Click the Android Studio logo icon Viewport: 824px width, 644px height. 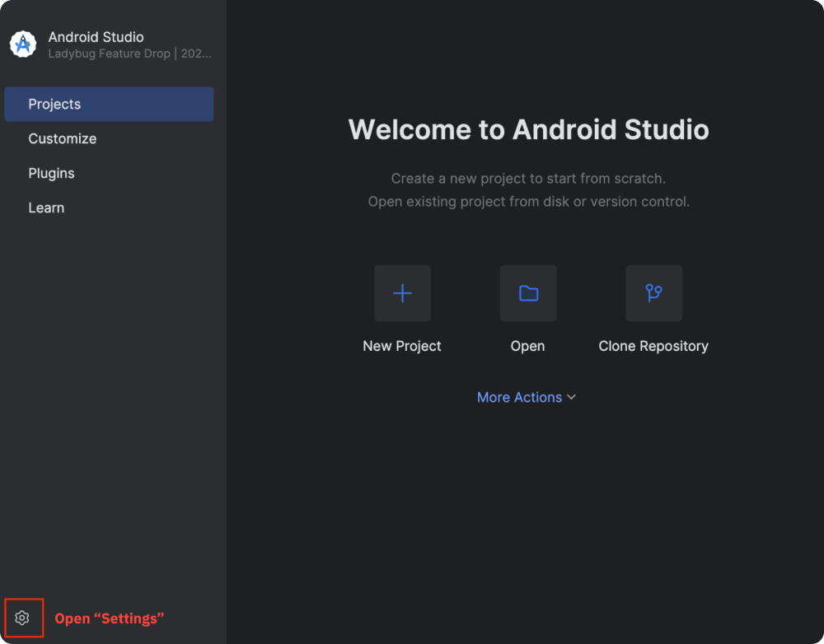click(x=23, y=44)
